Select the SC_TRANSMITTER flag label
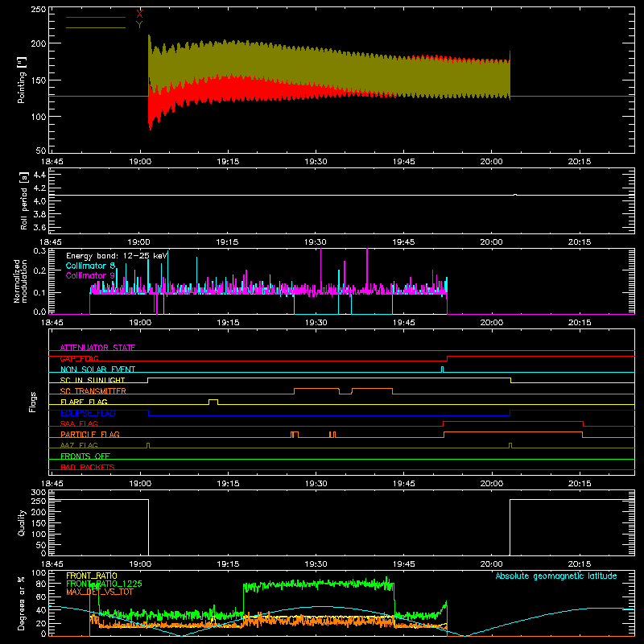 click(x=93, y=390)
